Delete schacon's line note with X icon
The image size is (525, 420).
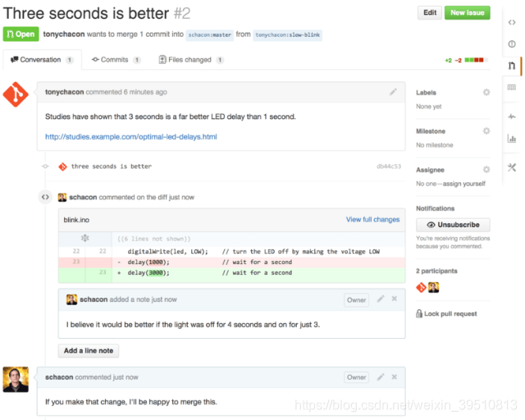[x=395, y=299]
